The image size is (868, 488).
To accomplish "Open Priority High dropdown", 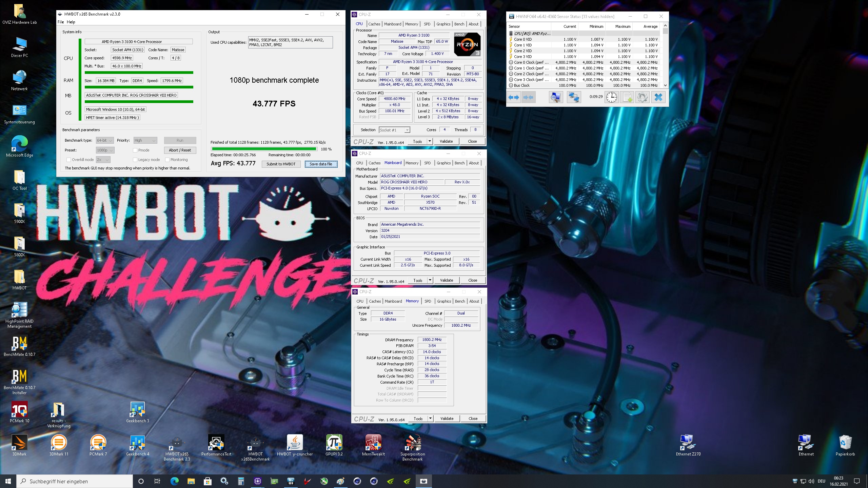I will click(145, 140).
